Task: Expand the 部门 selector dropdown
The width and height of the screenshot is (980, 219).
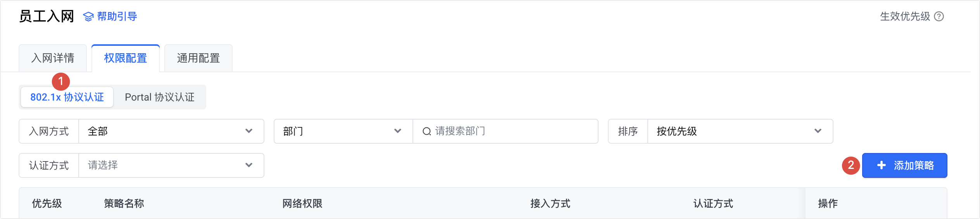Action: tap(343, 131)
